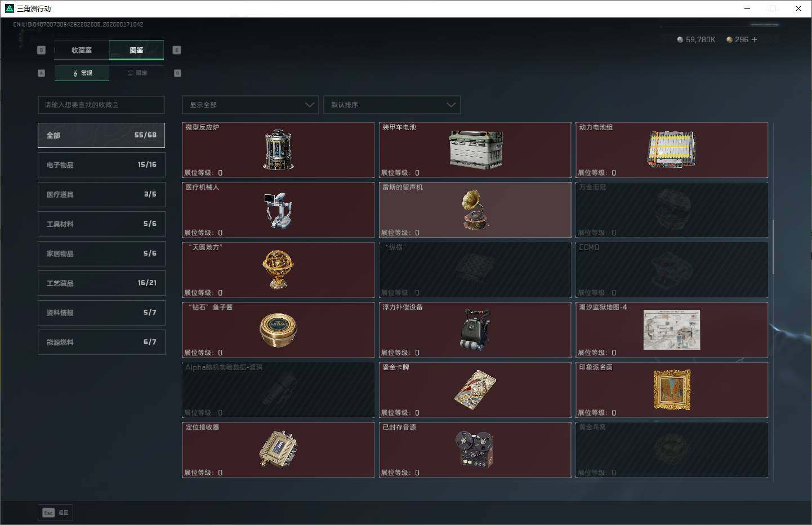Screen dimensions: 812x525
Task: Select the 工具材料 category
Action: pos(101,224)
